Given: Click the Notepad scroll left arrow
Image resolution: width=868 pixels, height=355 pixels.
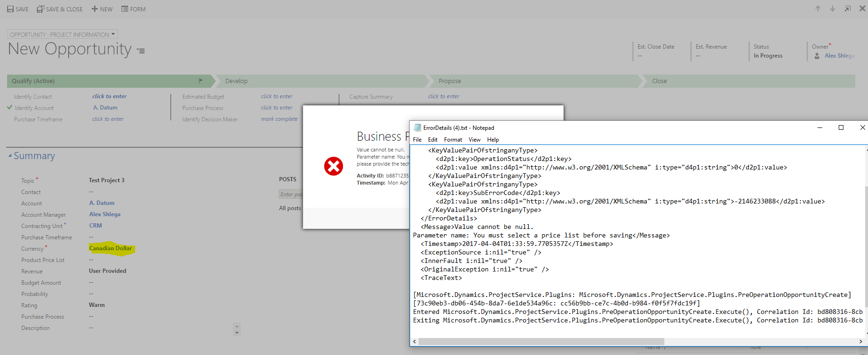Looking at the screenshot, I should click(415, 341).
